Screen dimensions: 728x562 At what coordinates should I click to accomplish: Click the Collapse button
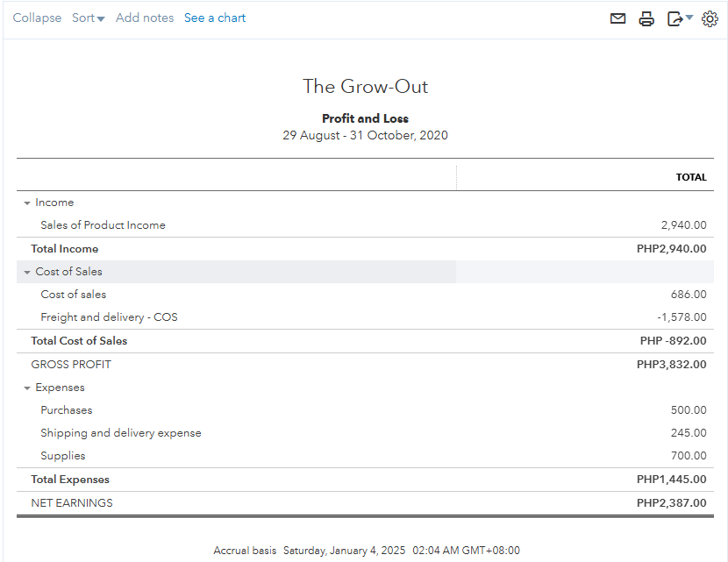[x=37, y=18]
